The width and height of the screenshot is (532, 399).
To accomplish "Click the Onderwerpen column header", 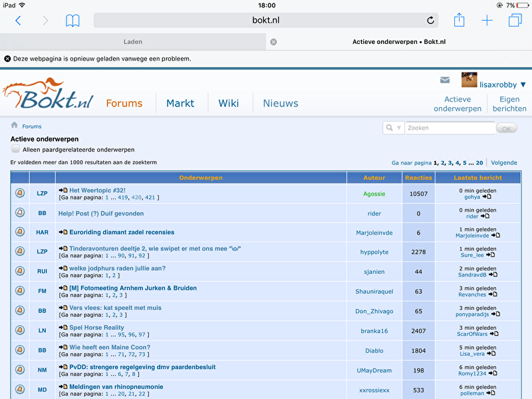I will point(201,178).
